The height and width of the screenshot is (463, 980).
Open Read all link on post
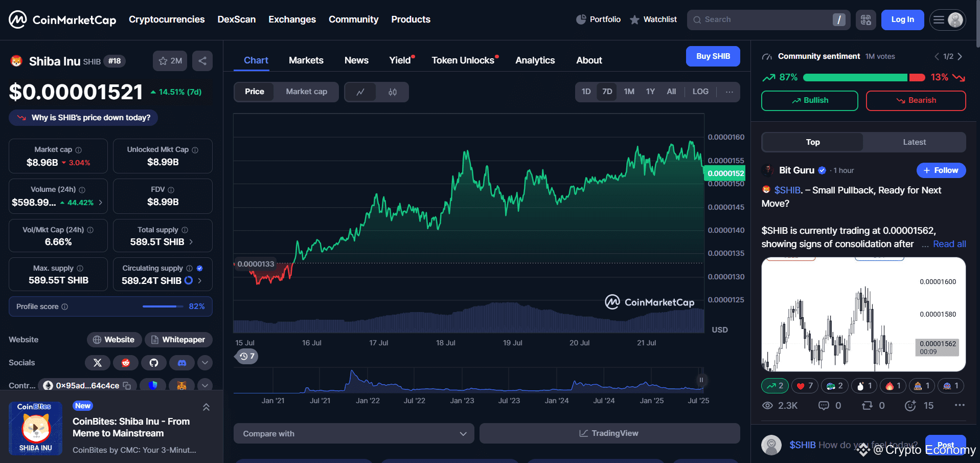(x=949, y=245)
